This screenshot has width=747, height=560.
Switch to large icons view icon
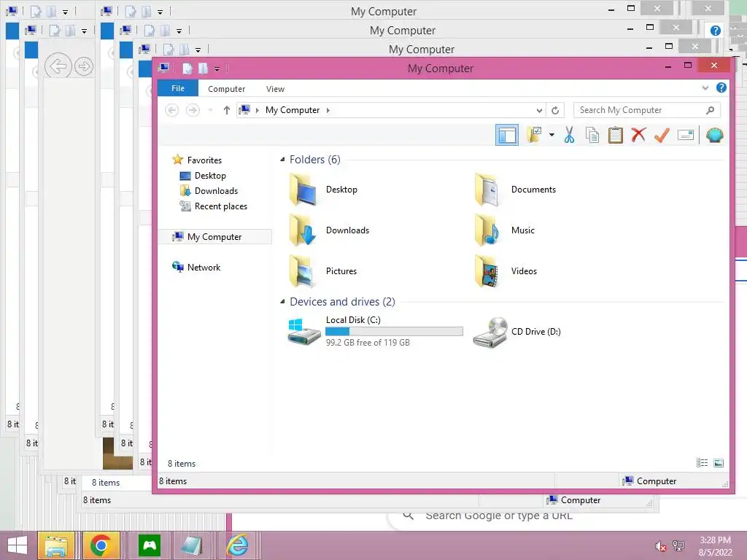tap(719, 463)
